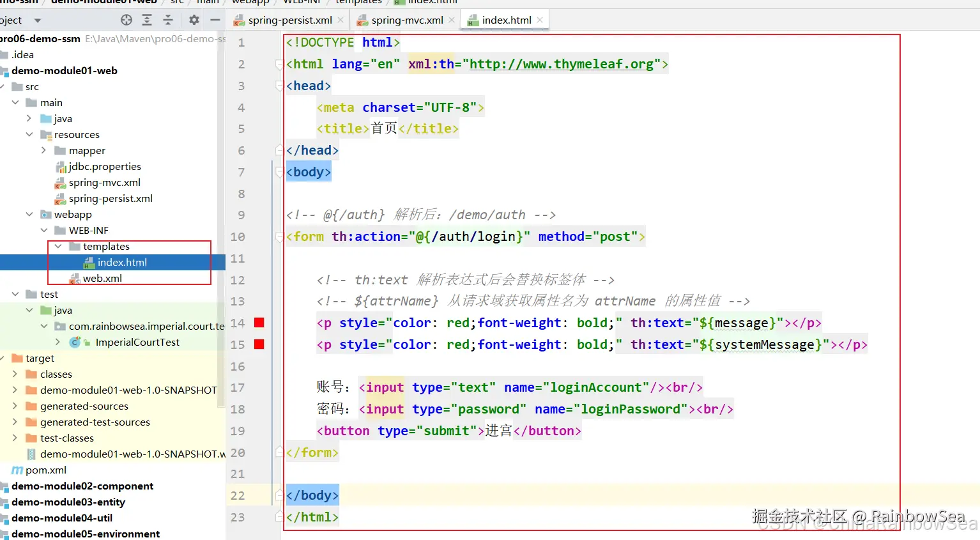The height and width of the screenshot is (540, 980).
Task: Select the .idea folder
Action: [22, 54]
